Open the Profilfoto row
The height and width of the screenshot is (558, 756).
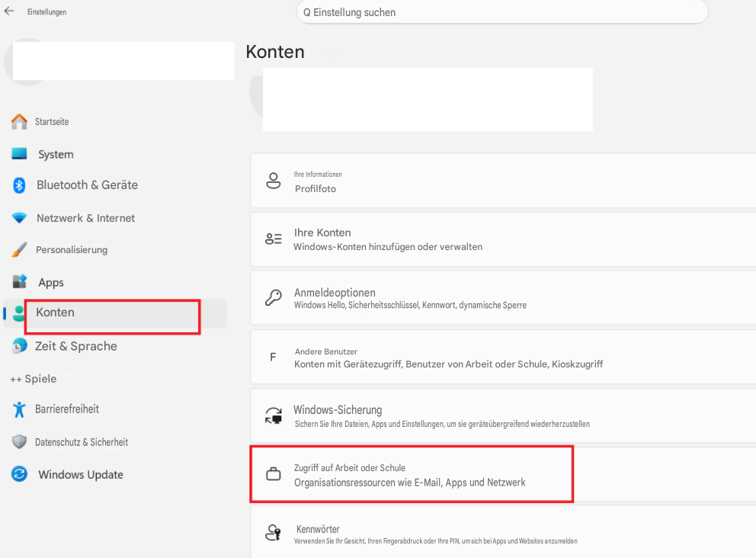click(x=503, y=181)
